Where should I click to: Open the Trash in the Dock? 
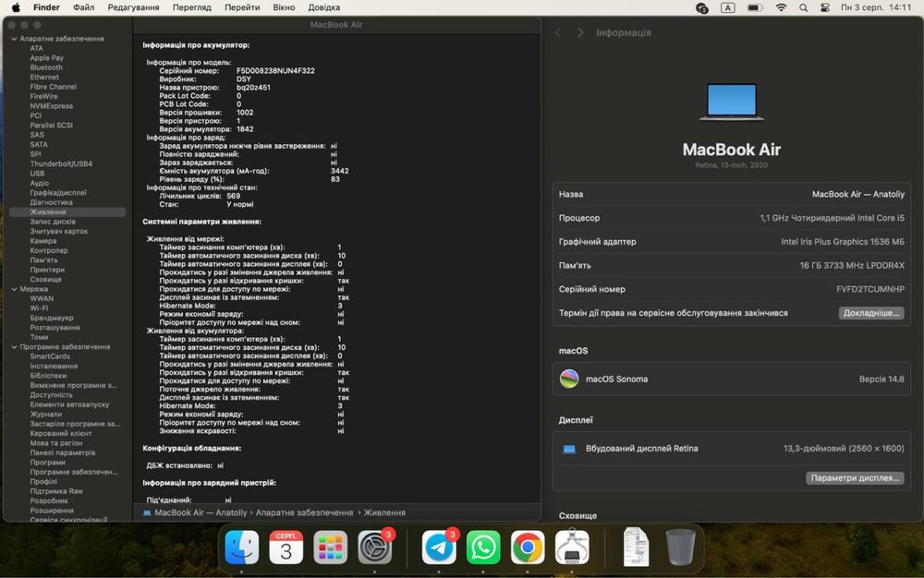coord(681,548)
